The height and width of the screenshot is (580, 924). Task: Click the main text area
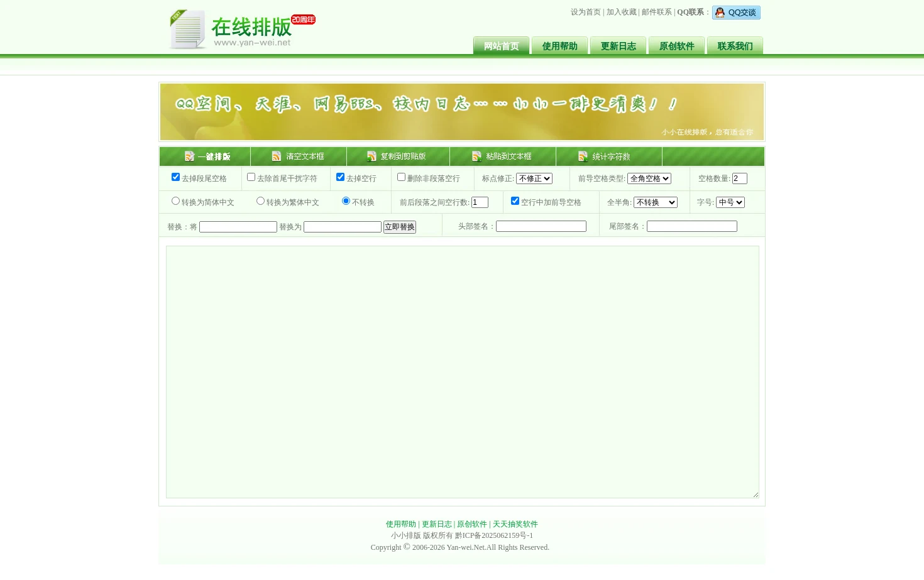point(463,372)
